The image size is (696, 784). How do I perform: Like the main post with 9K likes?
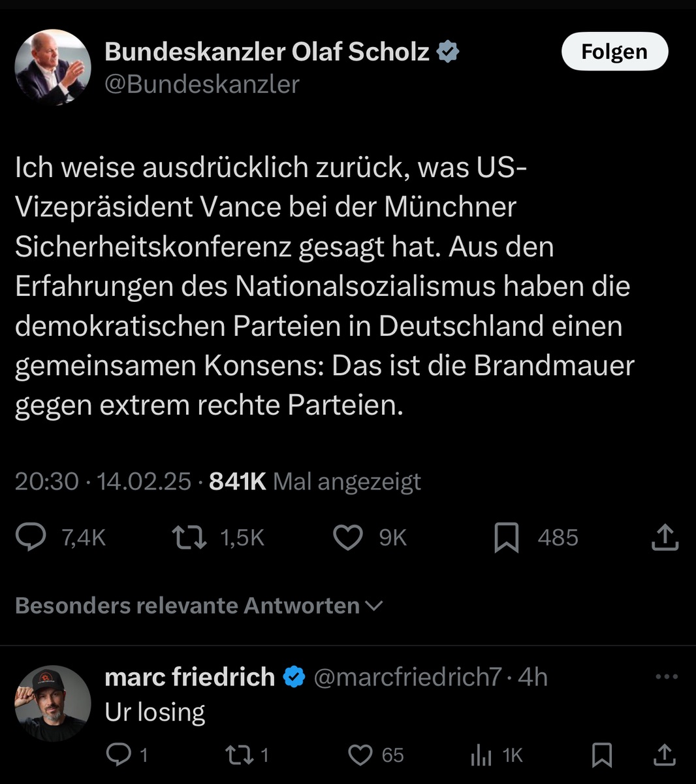[348, 537]
